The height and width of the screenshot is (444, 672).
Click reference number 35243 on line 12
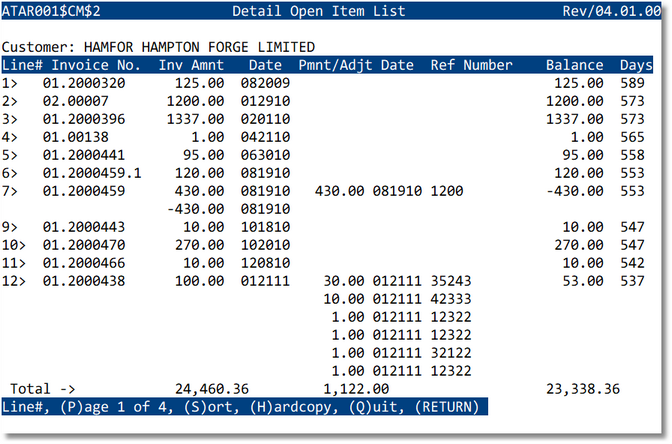click(450, 281)
